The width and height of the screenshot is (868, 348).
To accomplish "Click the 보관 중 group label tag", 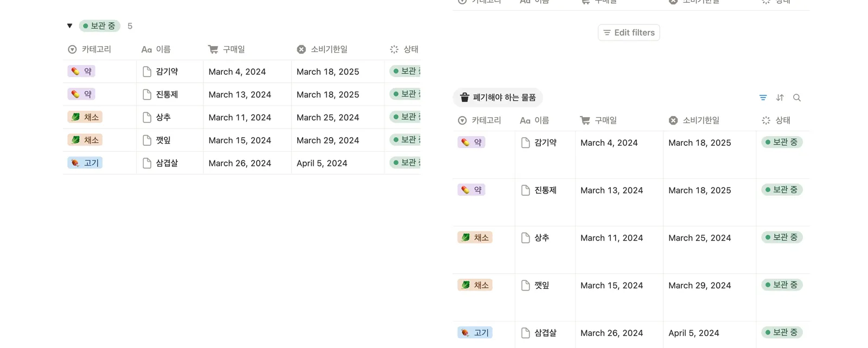I will pos(99,25).
